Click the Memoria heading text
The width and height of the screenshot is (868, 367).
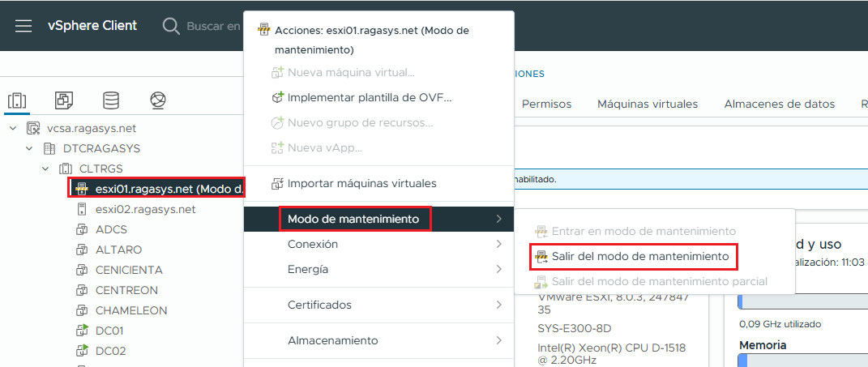[x=763, y=345]
